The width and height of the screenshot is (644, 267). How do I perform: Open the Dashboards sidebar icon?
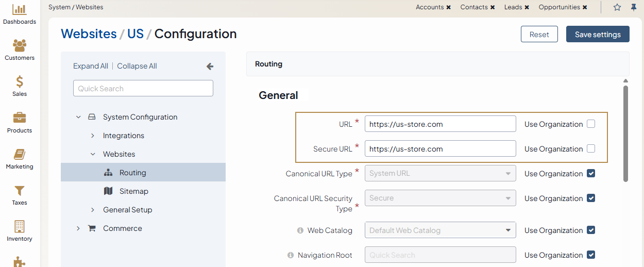tap(20, 10)
